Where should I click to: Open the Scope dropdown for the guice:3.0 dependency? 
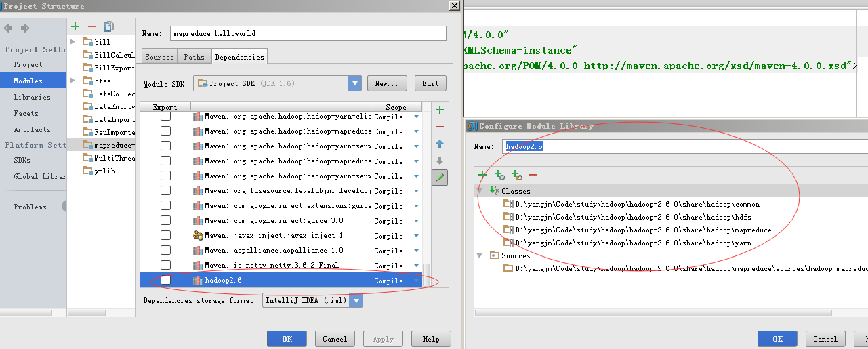[x=416, y=221]
